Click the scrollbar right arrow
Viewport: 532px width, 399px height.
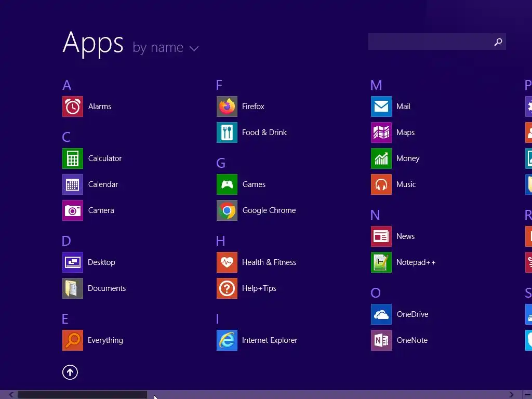point(511,395)
